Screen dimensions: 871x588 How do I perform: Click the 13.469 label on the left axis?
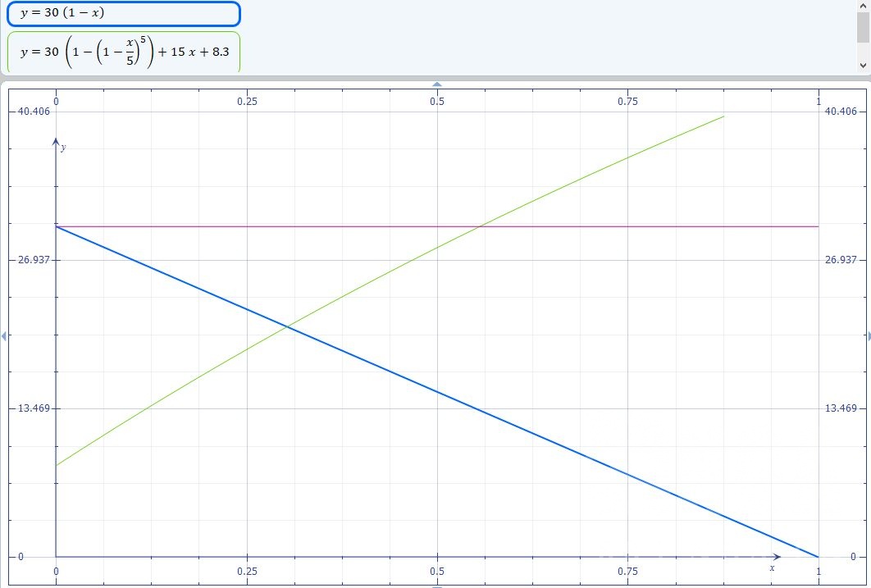pyautogui.click(x=34, y=408)
